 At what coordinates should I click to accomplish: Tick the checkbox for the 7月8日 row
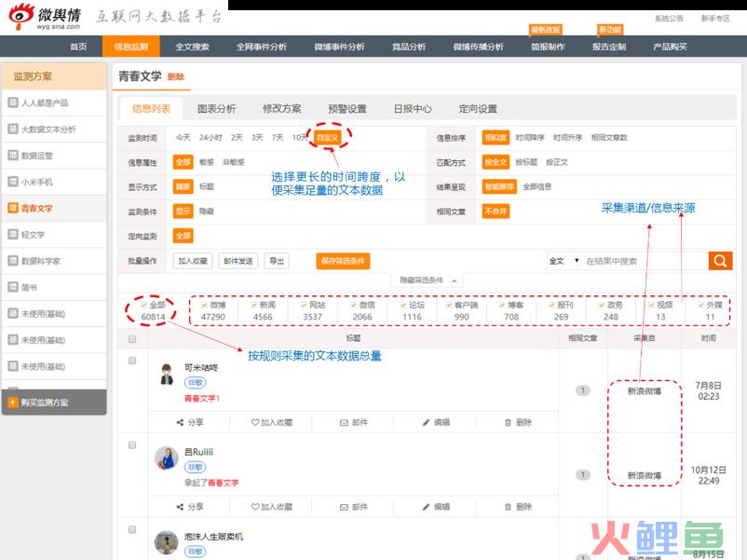[132, 361]
